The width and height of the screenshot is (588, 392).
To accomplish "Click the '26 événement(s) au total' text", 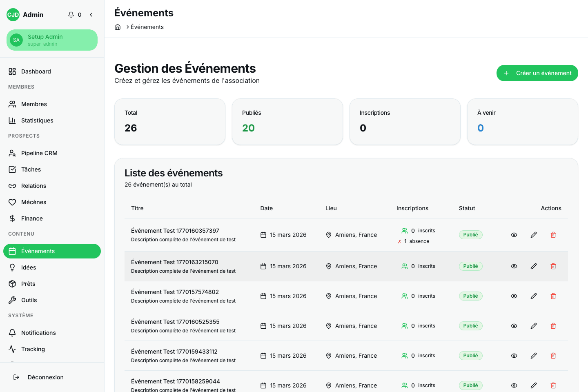I will pos(158,185).
